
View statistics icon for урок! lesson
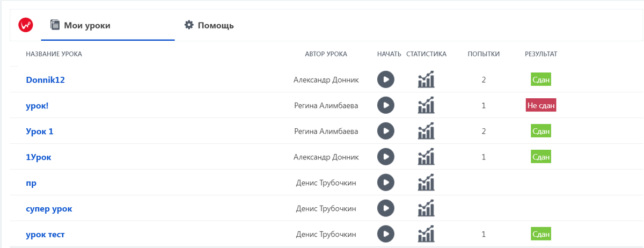[x=426, y=105]
